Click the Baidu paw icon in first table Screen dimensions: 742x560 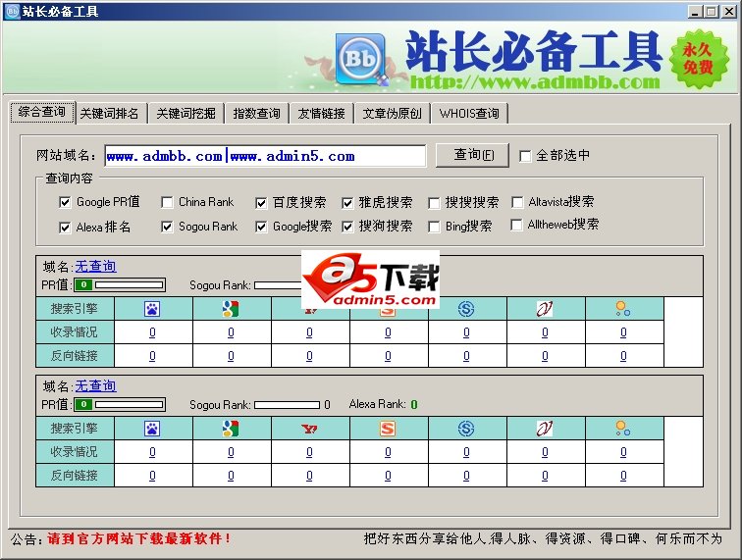click(152, 309)
